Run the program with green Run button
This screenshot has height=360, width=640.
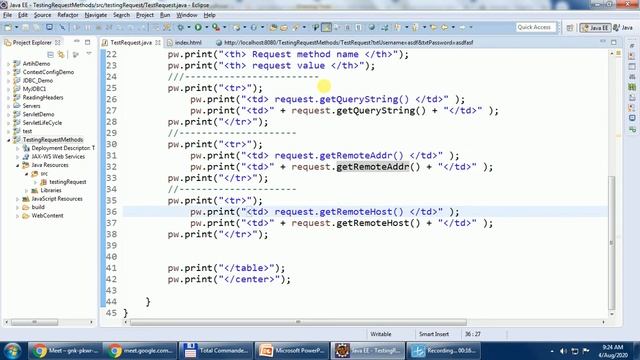click(x=198, y=27)
